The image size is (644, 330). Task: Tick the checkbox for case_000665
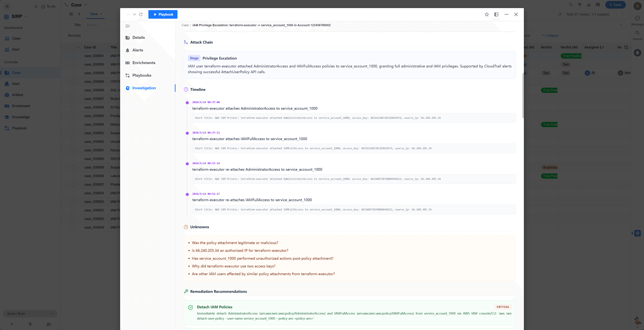point(73,116)
